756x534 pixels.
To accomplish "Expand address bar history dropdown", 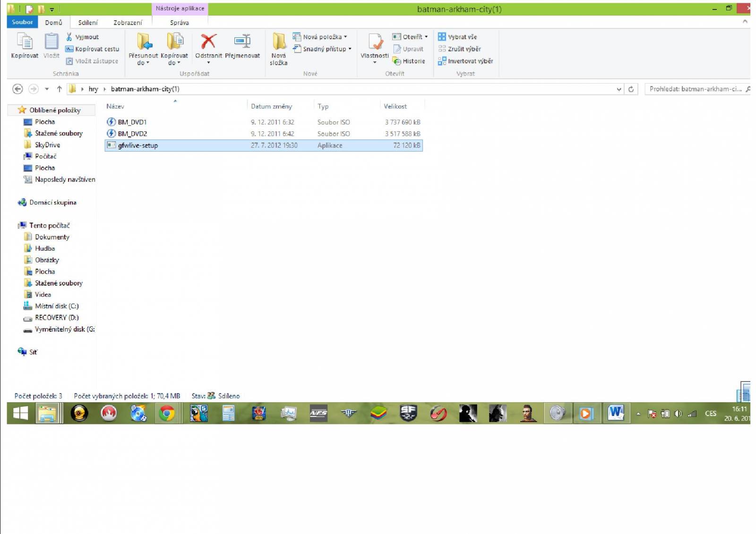I will (619, 89).
